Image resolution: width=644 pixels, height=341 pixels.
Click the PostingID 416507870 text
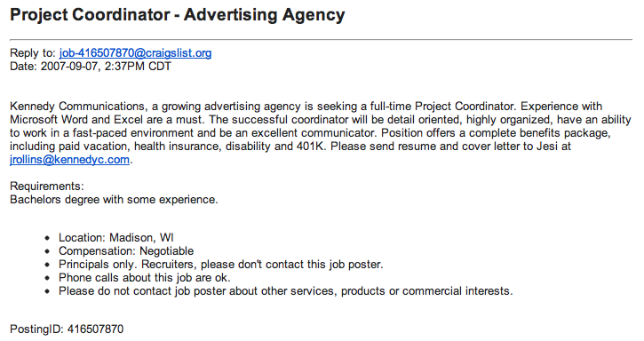[67, 329]
